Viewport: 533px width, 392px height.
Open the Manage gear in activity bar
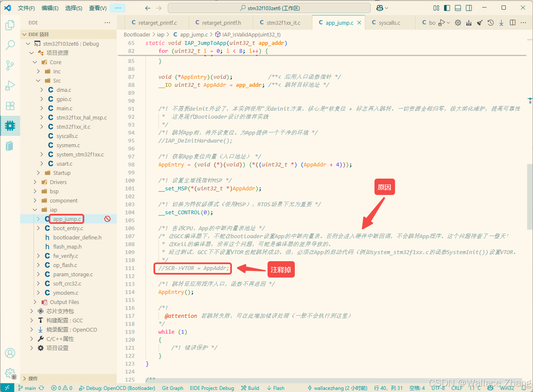[x=10, y=373]
